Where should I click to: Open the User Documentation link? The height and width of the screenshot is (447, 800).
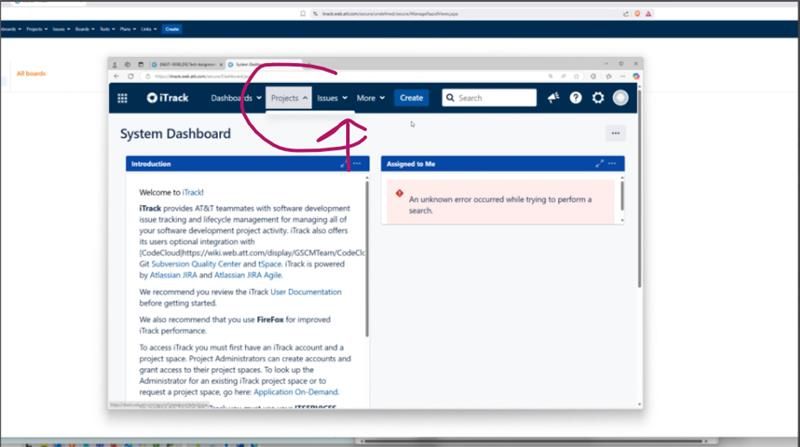(x=306, y=292)
